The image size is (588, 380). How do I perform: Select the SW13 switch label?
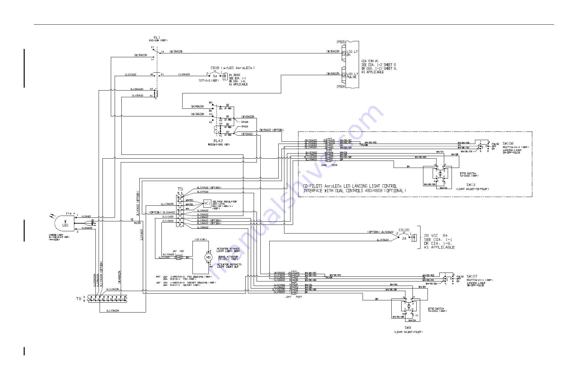tap(471, 185)
